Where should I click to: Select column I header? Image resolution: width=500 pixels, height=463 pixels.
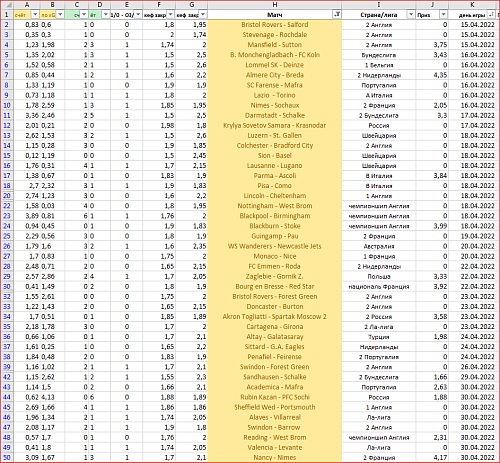[x=379, y=5]
